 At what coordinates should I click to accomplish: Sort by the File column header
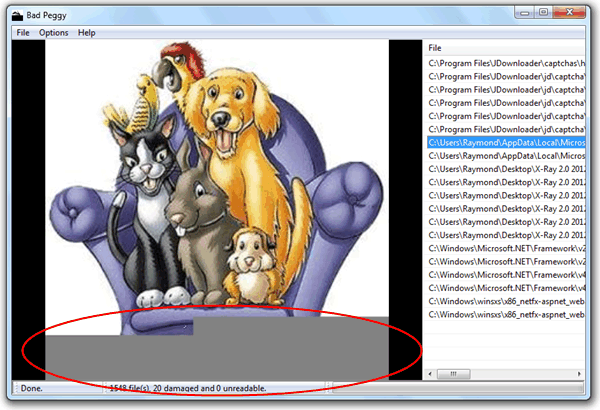click(x=504, y=48)
